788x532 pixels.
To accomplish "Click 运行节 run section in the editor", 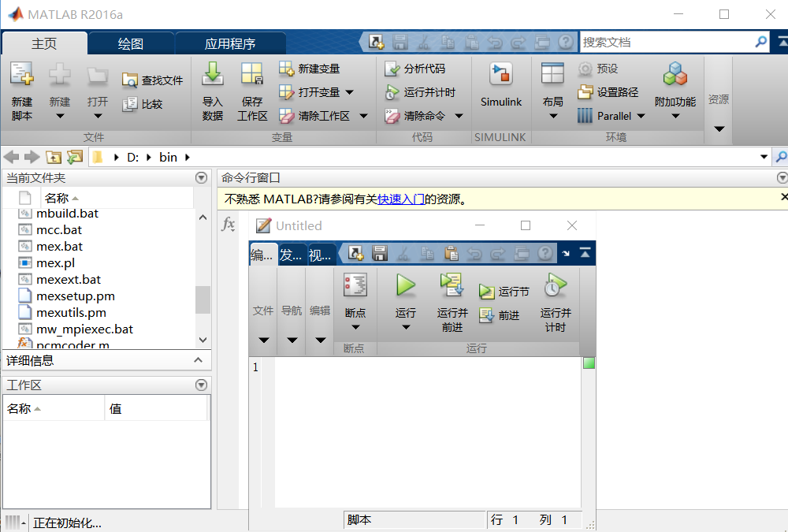I will click(x=504, y=291).
